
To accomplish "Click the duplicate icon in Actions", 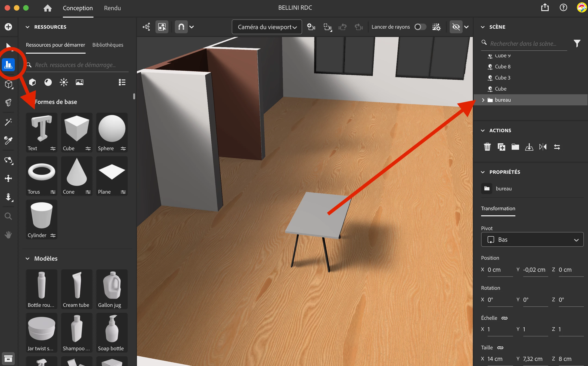I will (x=501, y=147).
